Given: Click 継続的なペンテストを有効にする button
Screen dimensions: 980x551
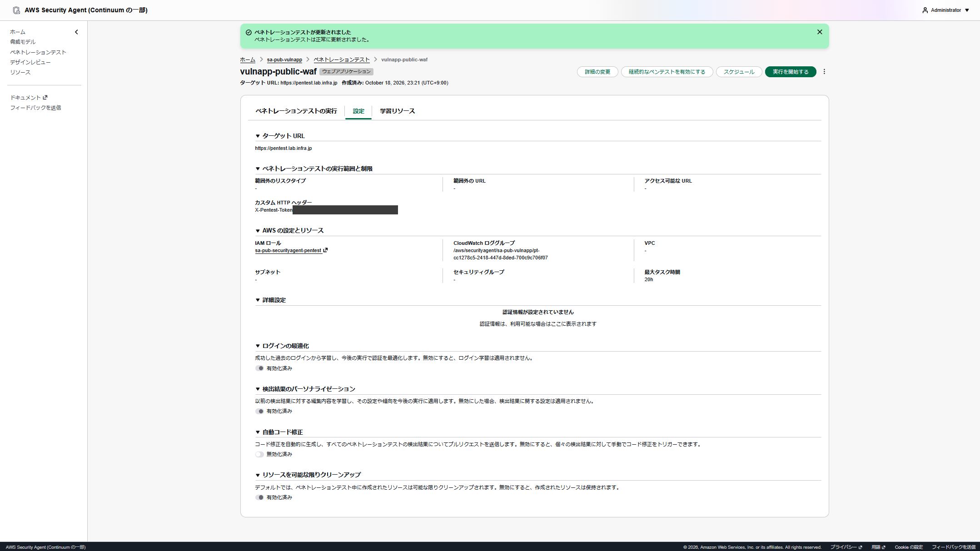Looking at the screenshot, I should [x=667, y=72].
